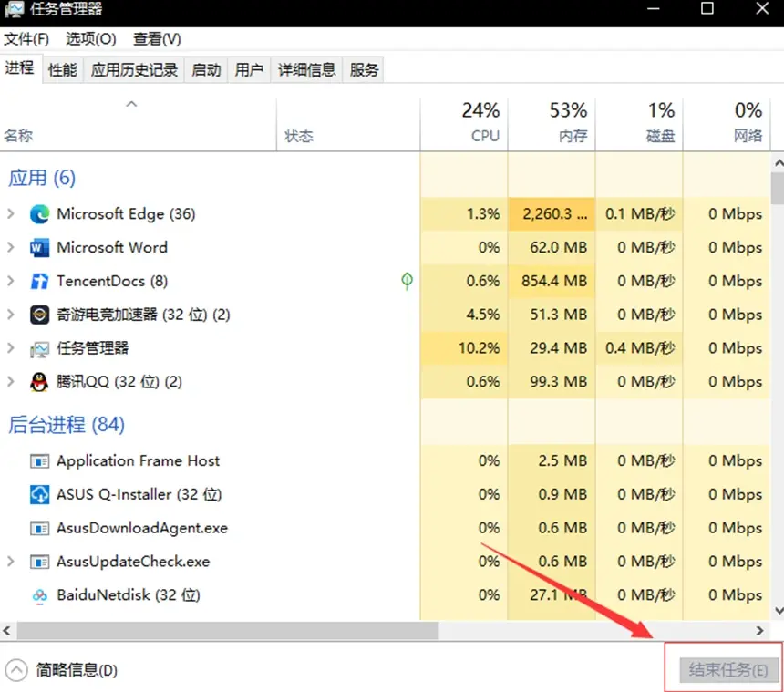The image size is (784, 692).
Task: Sort by the 网络 column header
Action: (727, 125)
